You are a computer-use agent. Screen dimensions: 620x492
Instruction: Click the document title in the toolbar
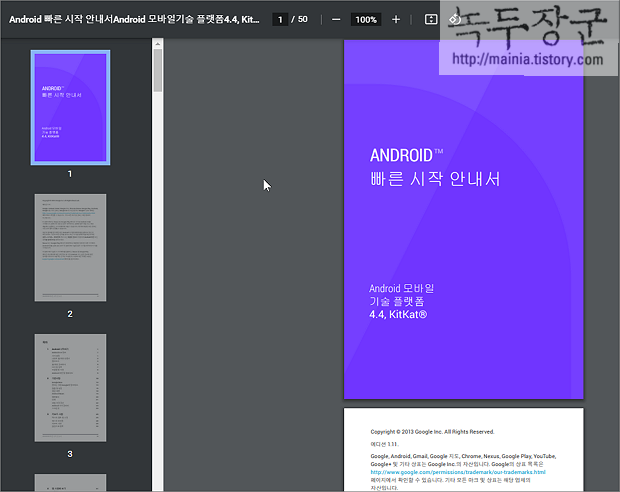(134, 19)
